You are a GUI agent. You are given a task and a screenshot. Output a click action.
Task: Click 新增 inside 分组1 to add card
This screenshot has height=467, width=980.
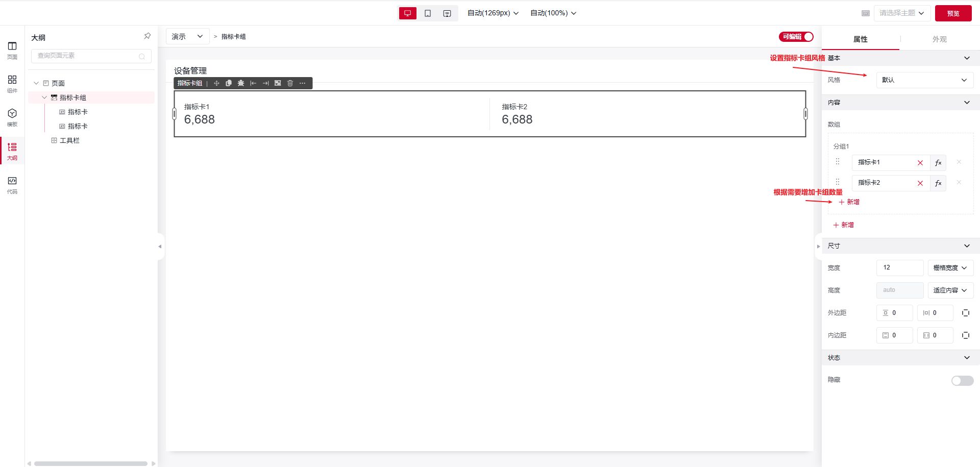point(849,202)
